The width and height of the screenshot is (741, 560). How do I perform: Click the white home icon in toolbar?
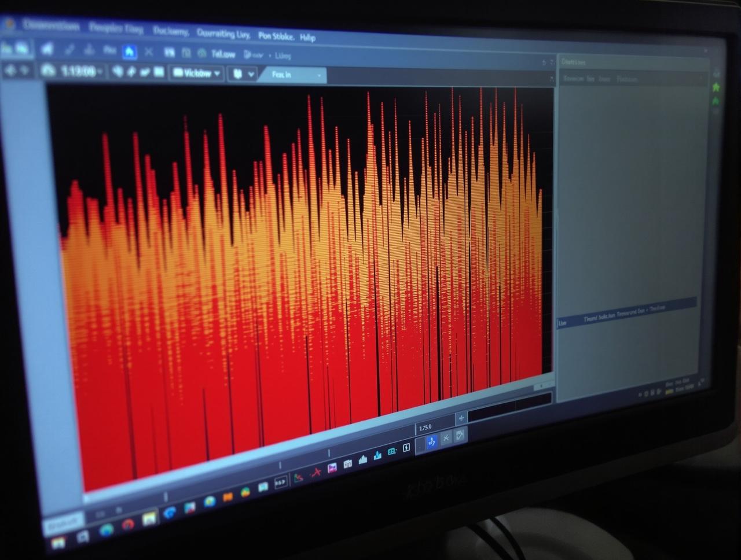(x=47, y=50)
